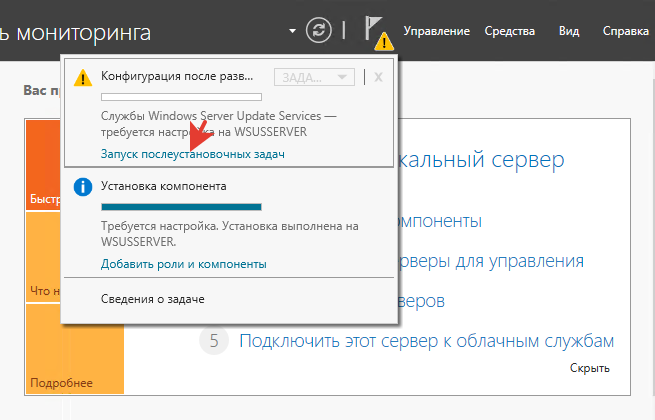This screenshot has height=420, width=655.
Task: Expand the dropdown arrow beside dashboard title
Action: (x=292, y=31)
